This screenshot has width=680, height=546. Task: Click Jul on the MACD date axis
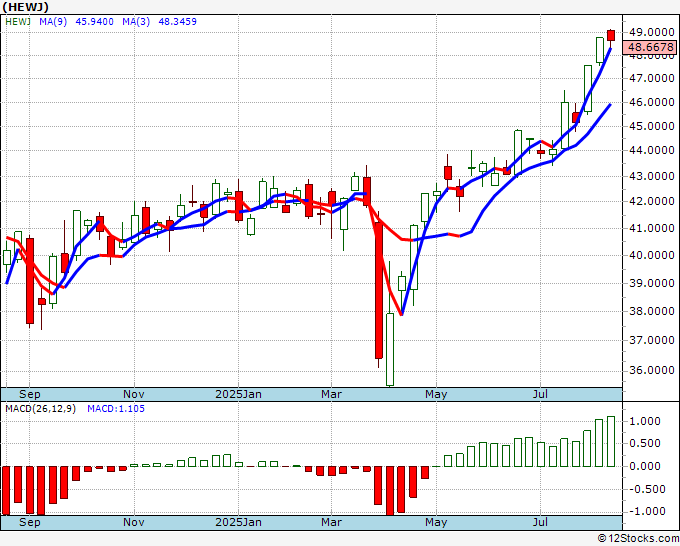tap(541, 522)
